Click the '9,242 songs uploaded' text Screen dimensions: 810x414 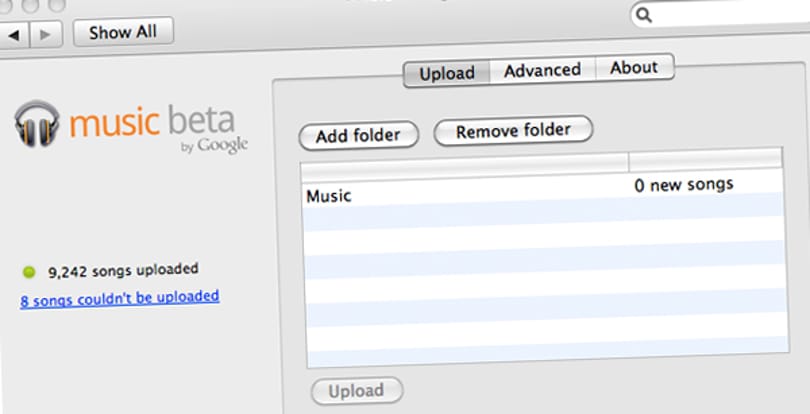(x=123, y=270)
